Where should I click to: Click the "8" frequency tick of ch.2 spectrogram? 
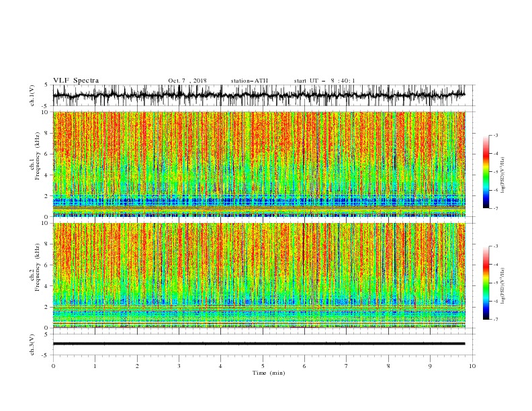click(x=47, y=244)
